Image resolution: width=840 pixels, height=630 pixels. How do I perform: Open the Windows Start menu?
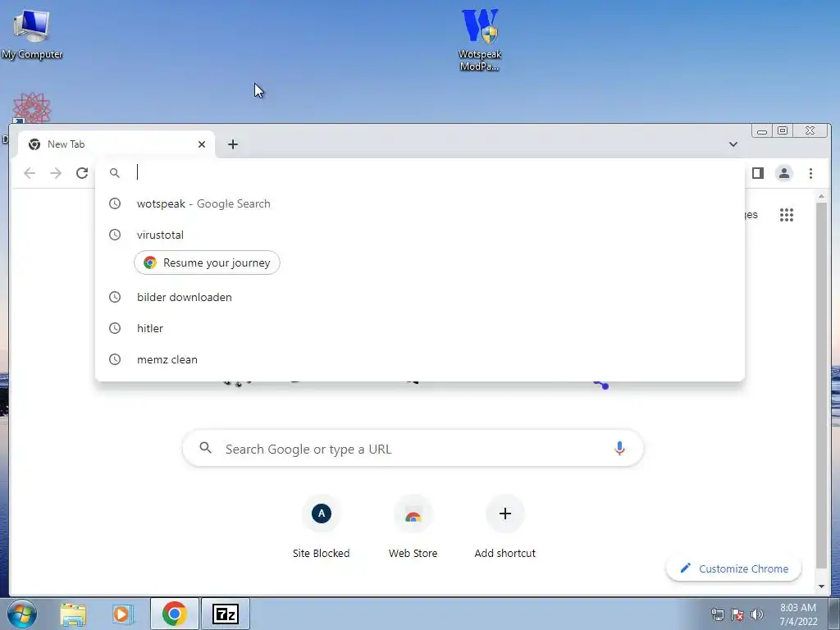pos(22,614)
